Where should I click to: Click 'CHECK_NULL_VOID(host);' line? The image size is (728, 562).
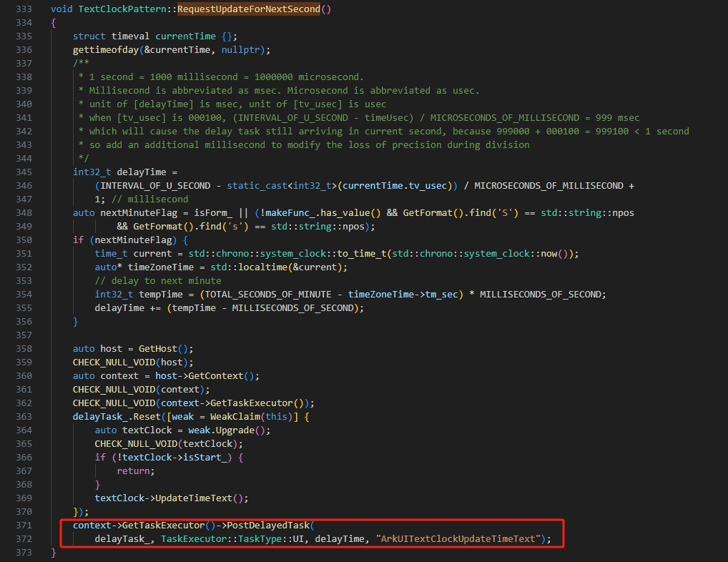click(x=133, y=362)
